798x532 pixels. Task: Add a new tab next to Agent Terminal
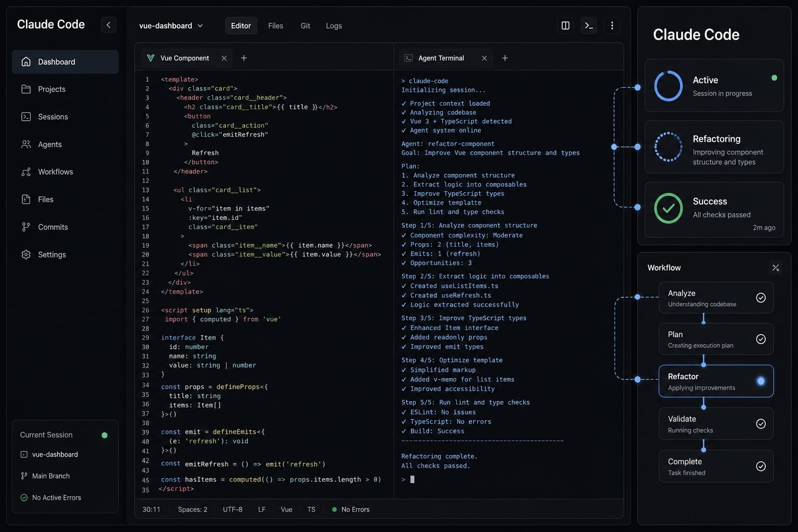(x=504, y=58)
